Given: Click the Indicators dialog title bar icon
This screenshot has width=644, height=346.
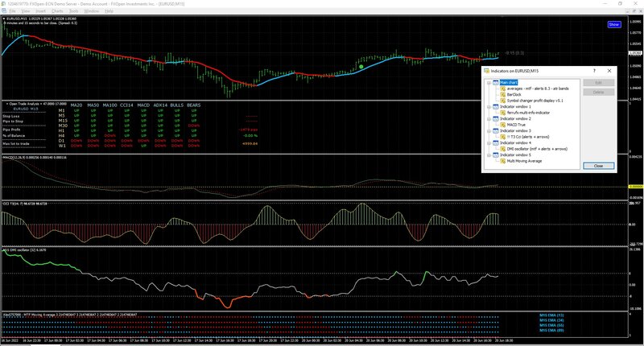Looking at the screenshot, I should pos(487,71).
